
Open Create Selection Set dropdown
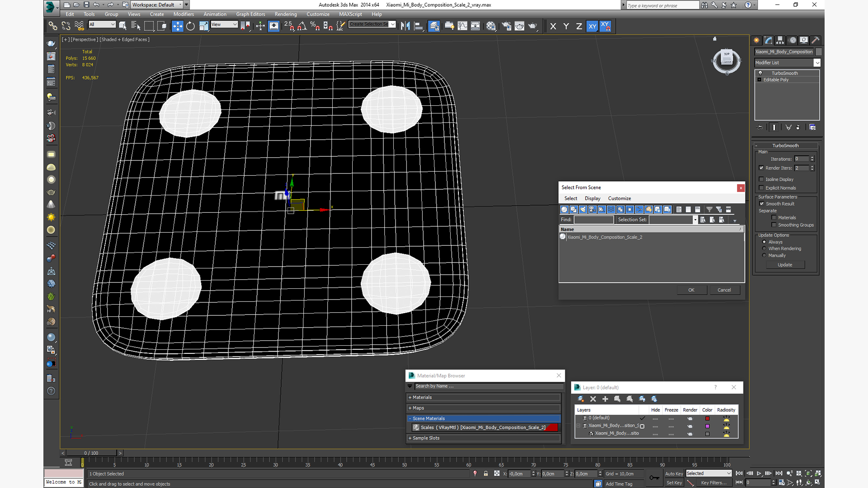tap(373, 24)
